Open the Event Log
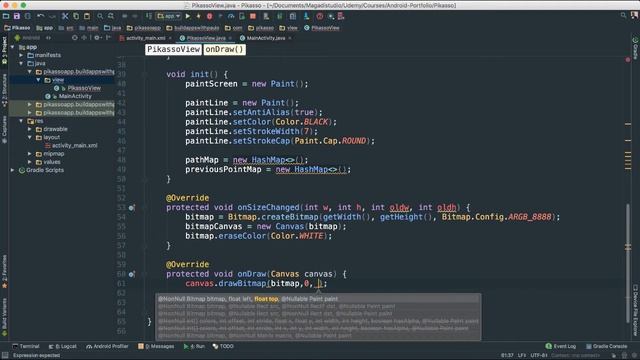This screenshot has width=640, height=360. click(560, 347)
